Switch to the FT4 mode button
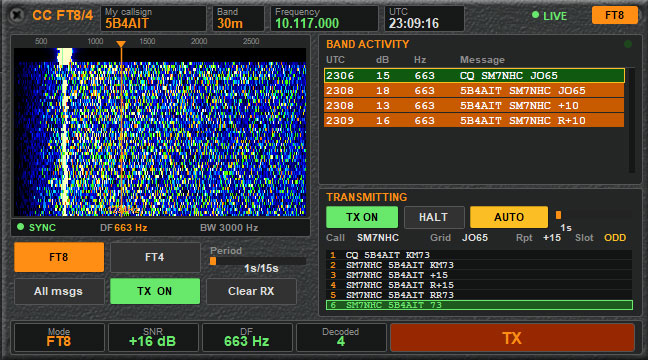The image size is (648, 360). coord(155,257)
